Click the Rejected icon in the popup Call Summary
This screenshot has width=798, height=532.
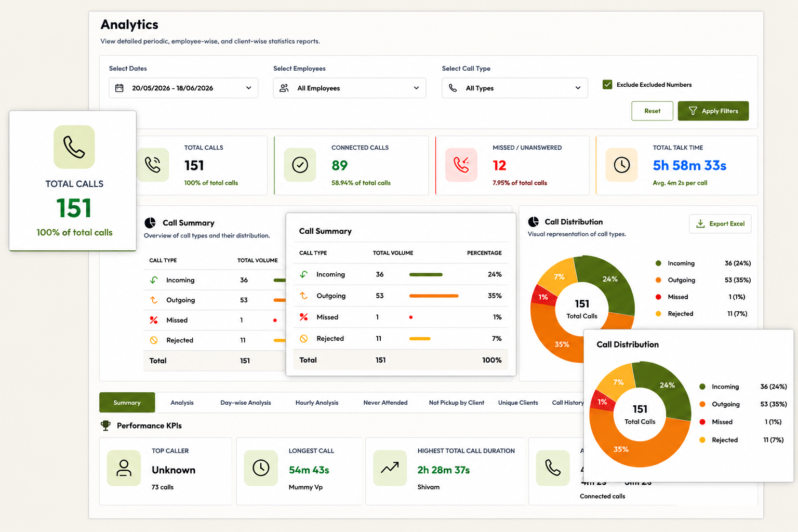coord(304,338)
